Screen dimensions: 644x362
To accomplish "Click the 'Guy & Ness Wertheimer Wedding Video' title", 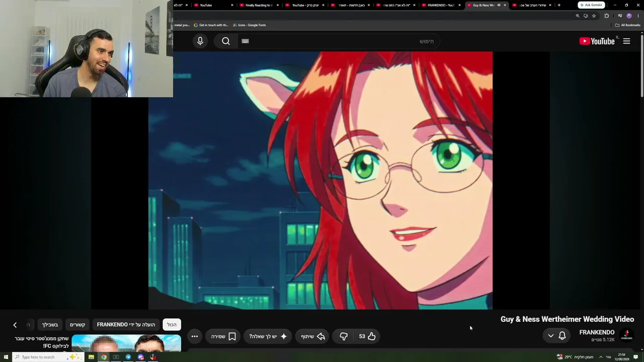I will (x=567, y=319).
